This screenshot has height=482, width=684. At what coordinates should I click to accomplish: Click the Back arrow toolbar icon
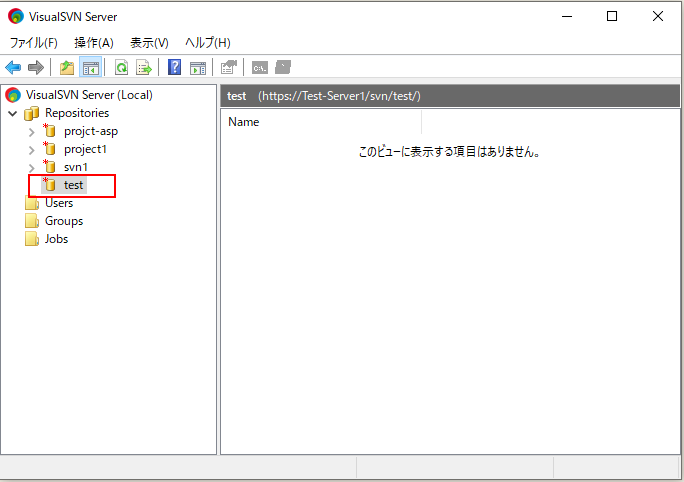(x=13, y=68)
